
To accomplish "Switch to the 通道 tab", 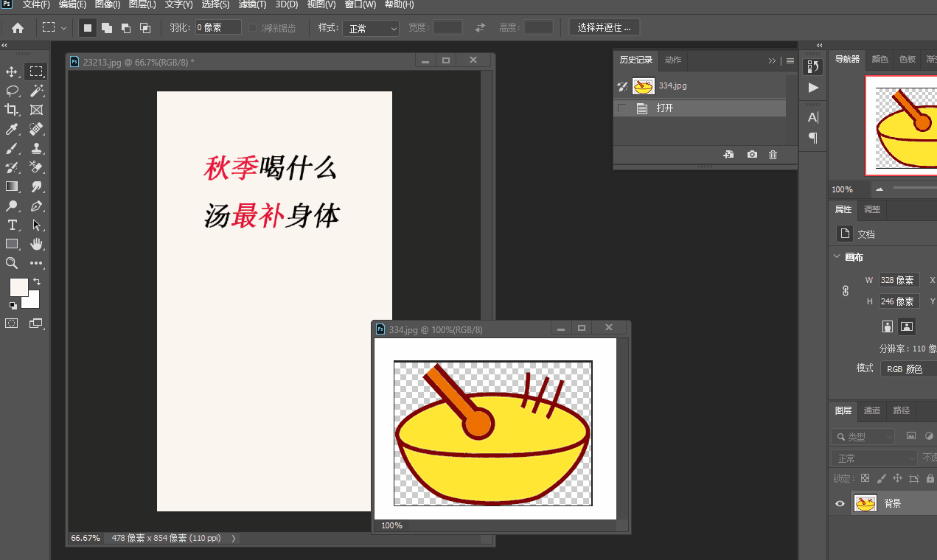I will click(x=872, y=410).
